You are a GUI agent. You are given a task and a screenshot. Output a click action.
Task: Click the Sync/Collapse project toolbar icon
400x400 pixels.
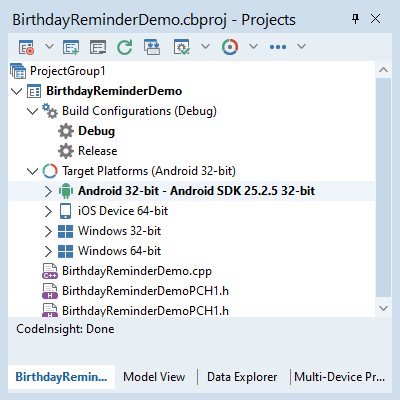point(152,47)
